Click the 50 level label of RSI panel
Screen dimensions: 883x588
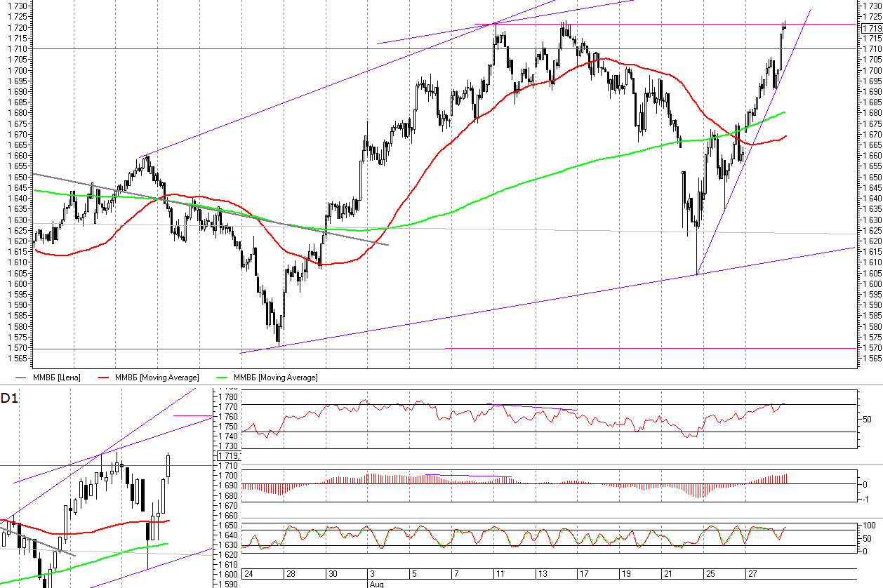click(x=867, y=419)
